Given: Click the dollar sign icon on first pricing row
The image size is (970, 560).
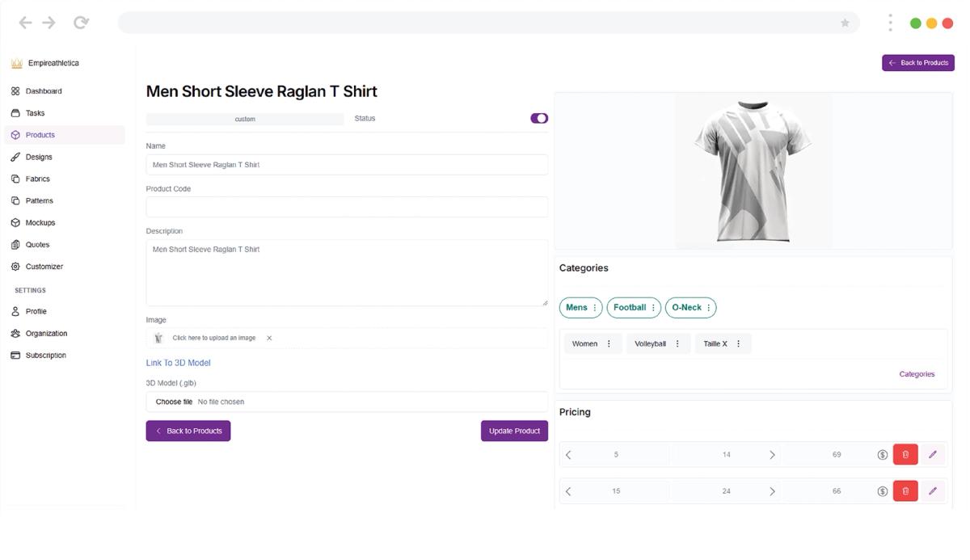Looking at the screenshot, I should point(882,454).
